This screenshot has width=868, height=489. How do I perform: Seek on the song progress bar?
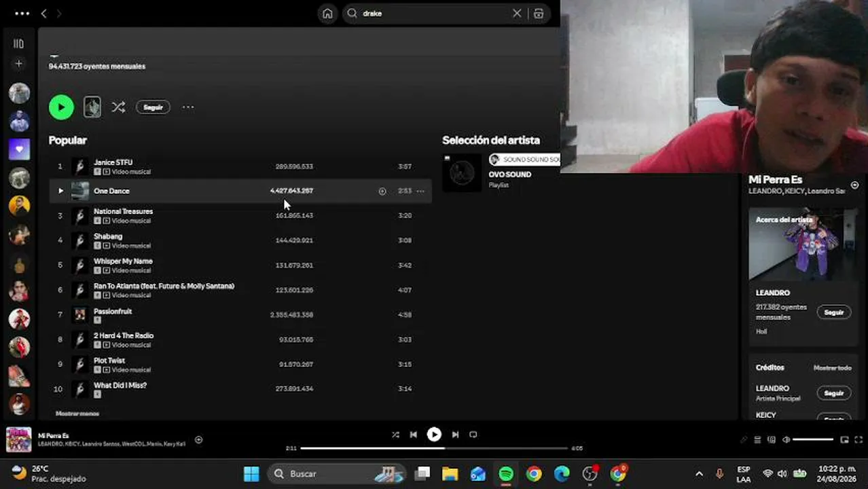[434, 448]
